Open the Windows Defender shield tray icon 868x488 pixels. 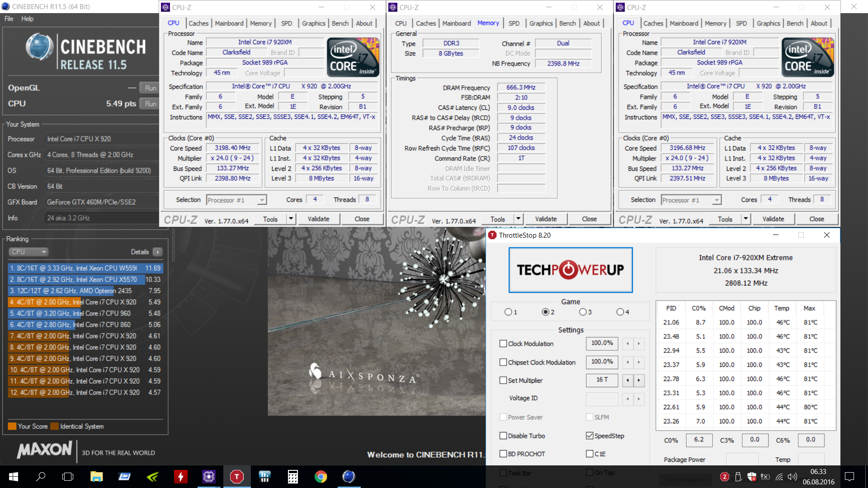(x=752, y=477)
